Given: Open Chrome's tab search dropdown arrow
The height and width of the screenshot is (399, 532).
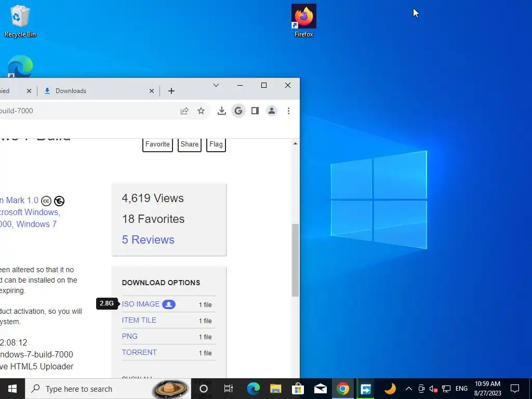Looking at the screenshot, I should tap(216, 85).
